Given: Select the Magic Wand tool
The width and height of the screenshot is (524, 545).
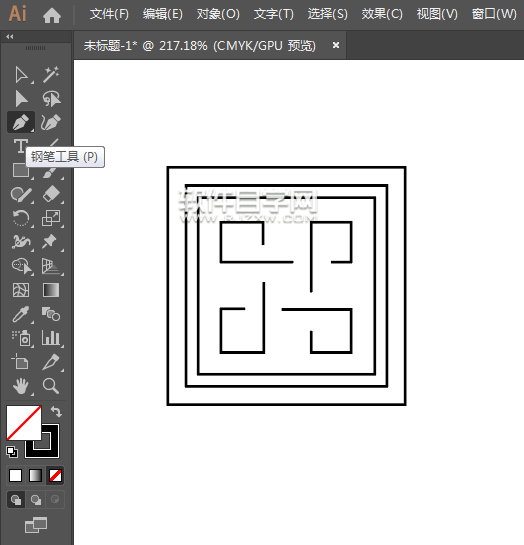Looking at the screenshot, I should 51,75.
